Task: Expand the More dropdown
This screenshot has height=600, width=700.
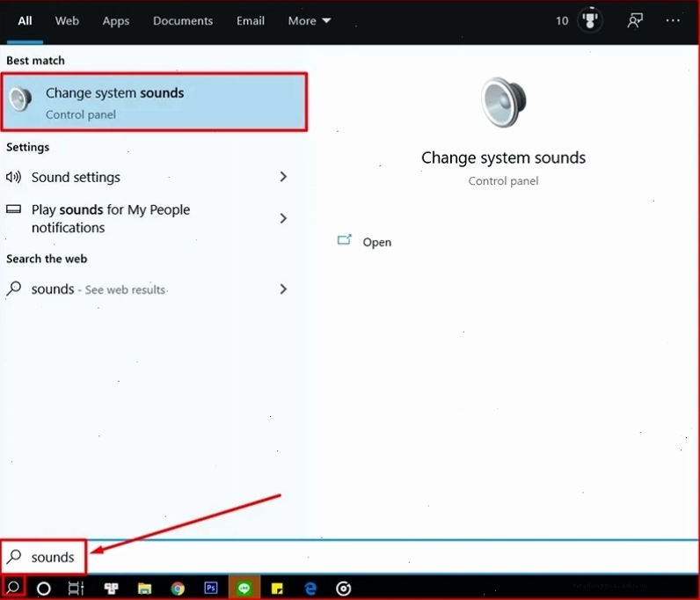Action: pyautogui.click(x=309, y=21)
